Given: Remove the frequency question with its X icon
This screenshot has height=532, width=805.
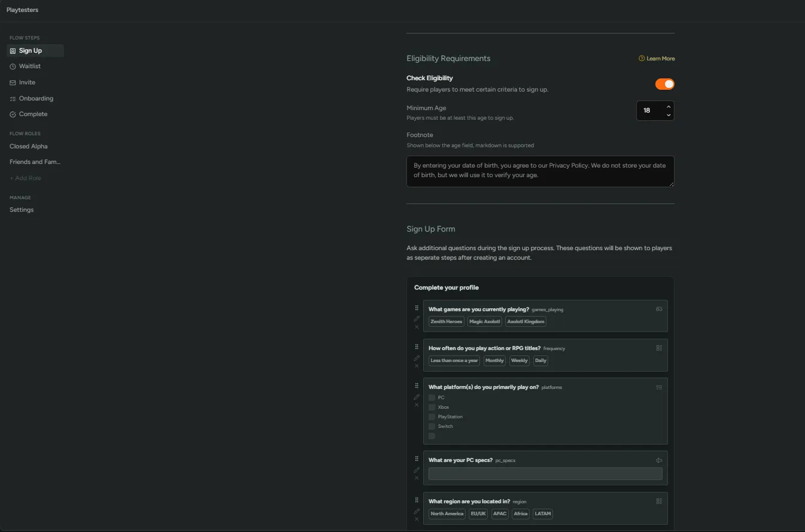Looking at the screenshot, I should [417, 366].
